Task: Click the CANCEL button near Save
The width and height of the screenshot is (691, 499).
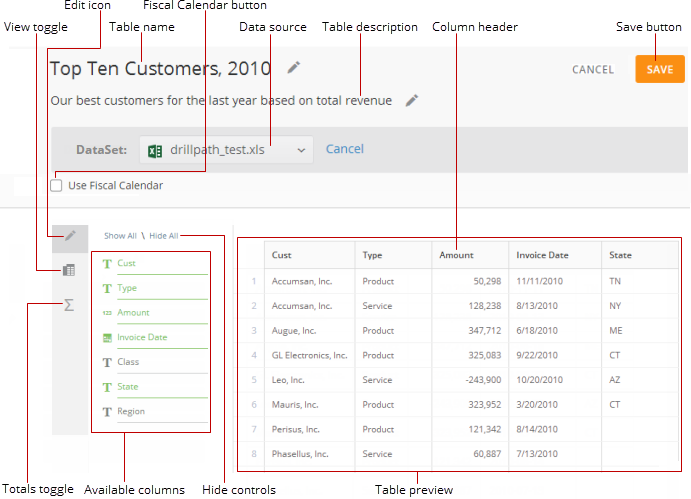Action: [x=593, y=70]
